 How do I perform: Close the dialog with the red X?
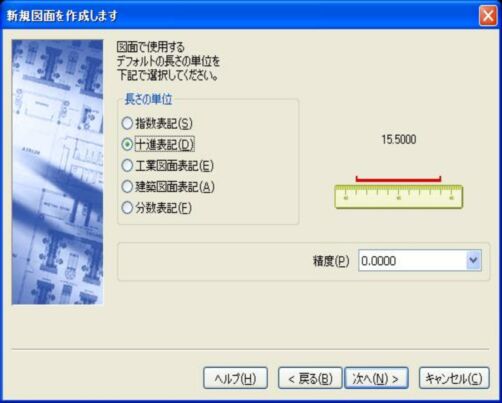(488, 15)
